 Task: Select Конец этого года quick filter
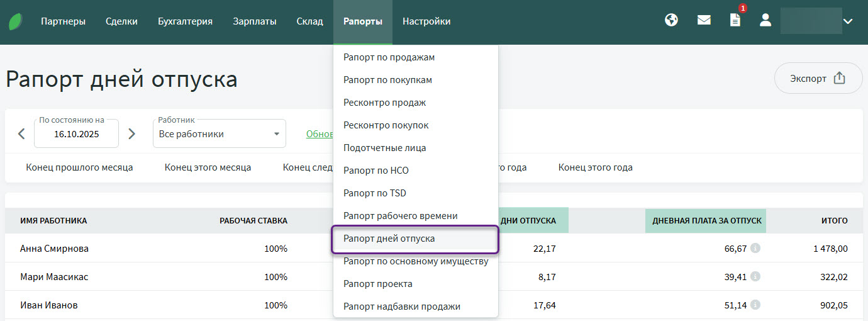point(595,167)
